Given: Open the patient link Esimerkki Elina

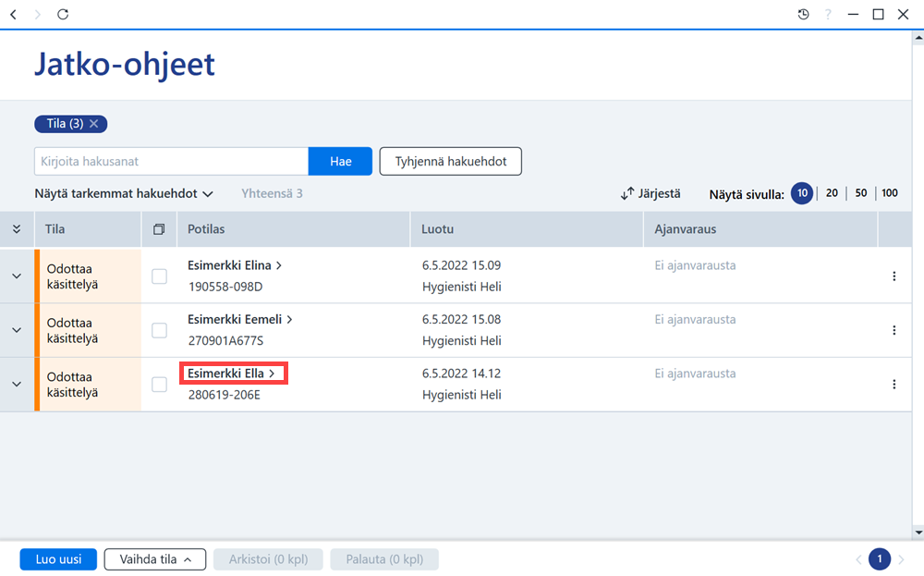Looking at the screenshot, I should 235,265.
